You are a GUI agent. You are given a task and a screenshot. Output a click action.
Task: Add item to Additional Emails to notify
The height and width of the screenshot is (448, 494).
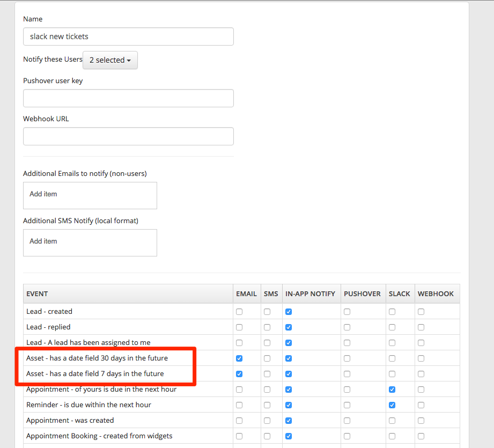pos(90,195)
